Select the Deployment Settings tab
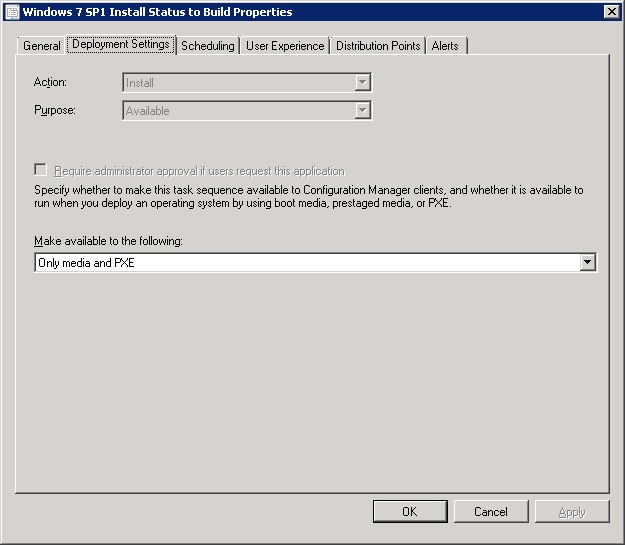625x545 pixels. point(121,45)
